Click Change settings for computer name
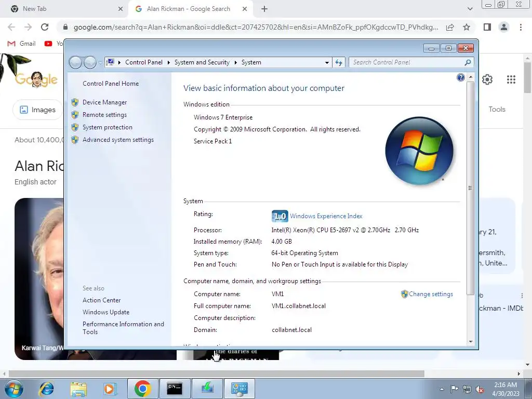The image size is (532, 399). pos(431,294)
